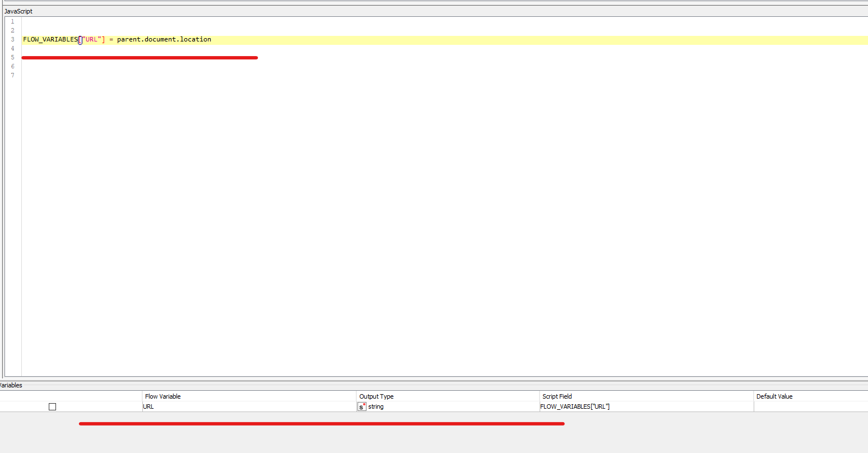
Task: Click line number 4 in the gutter
Action: click(12, 48)
